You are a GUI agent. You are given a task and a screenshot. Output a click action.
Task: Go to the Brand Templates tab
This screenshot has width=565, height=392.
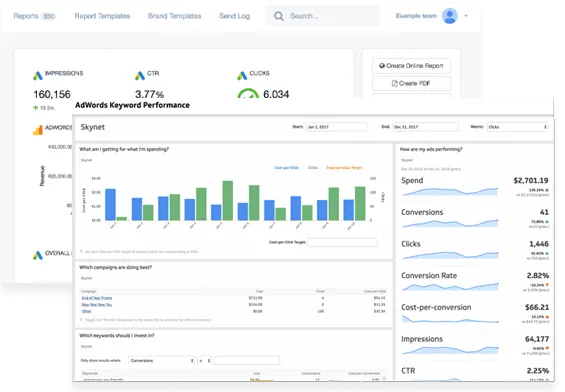[x=174, y=16]
